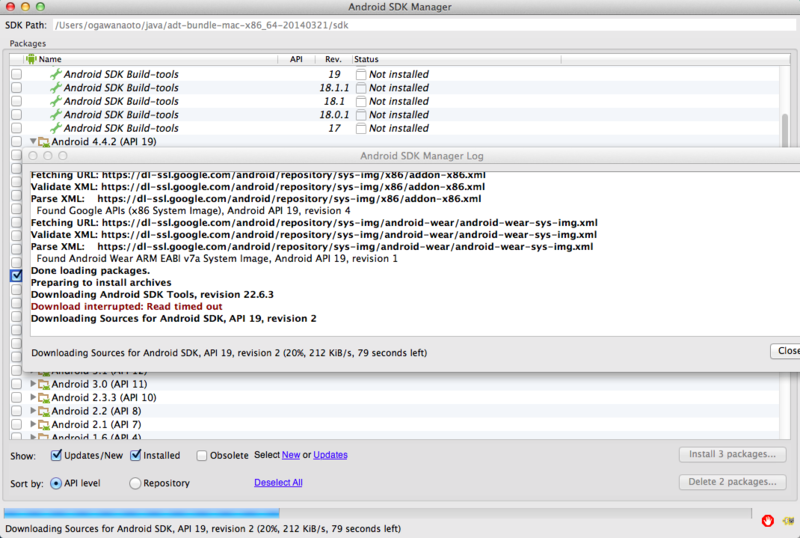Screen dimensions: 800x538
Task: Click the Android robot icon in Name header
Action: pyautogui.click(x=31, y=59)
